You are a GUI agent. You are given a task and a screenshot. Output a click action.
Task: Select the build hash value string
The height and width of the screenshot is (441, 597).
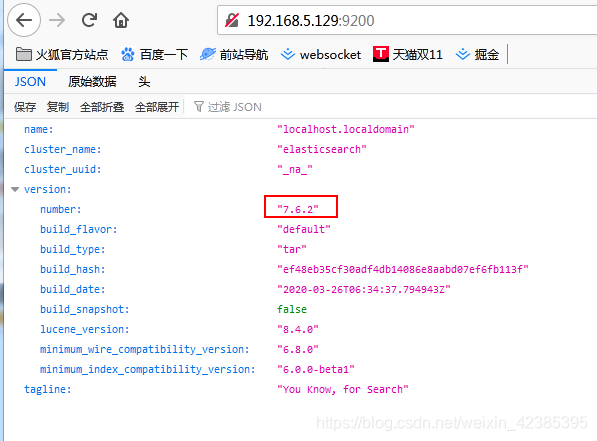click(403, 269)
